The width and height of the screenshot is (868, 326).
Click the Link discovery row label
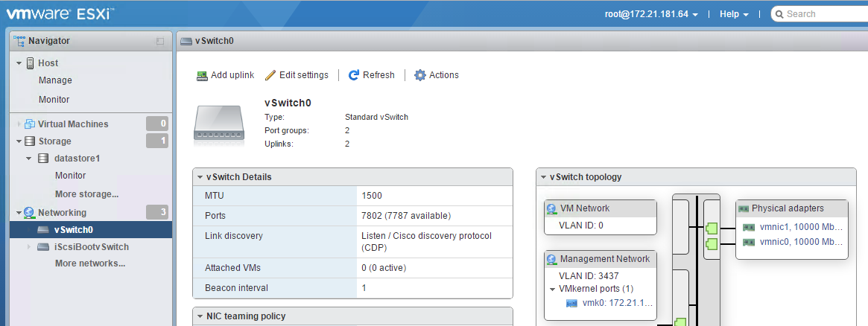234,236
